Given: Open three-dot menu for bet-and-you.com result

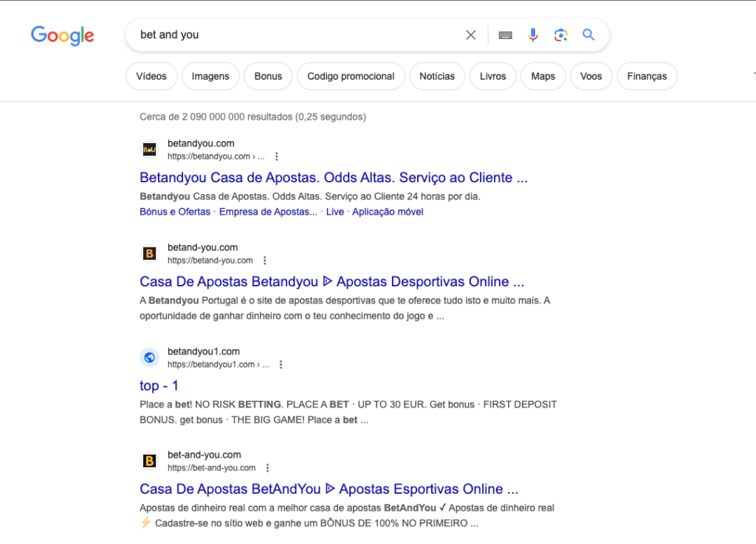Looking at the screenshot, I should coord(268,468).
